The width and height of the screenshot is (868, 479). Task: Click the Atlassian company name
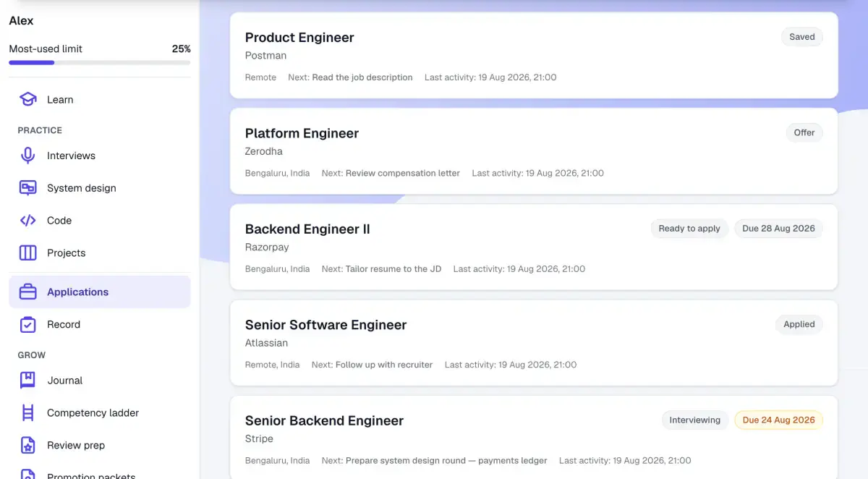[x=266, y=343]
